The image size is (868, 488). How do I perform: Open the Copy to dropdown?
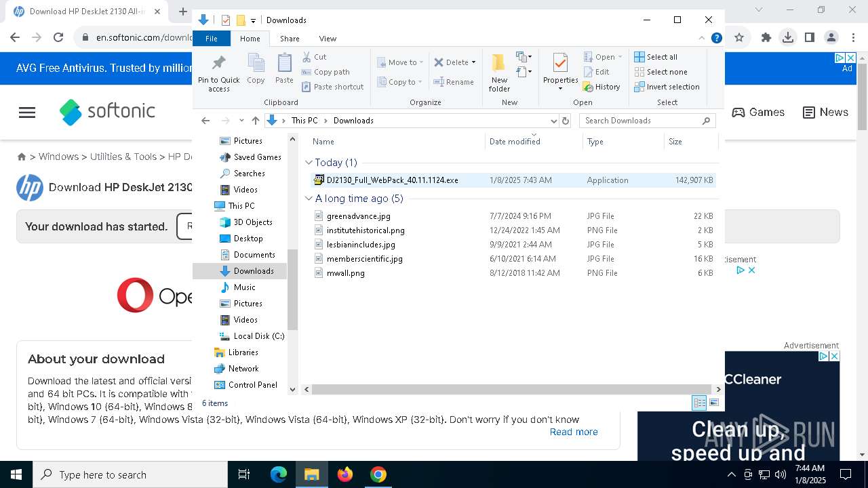coord(400,82)
